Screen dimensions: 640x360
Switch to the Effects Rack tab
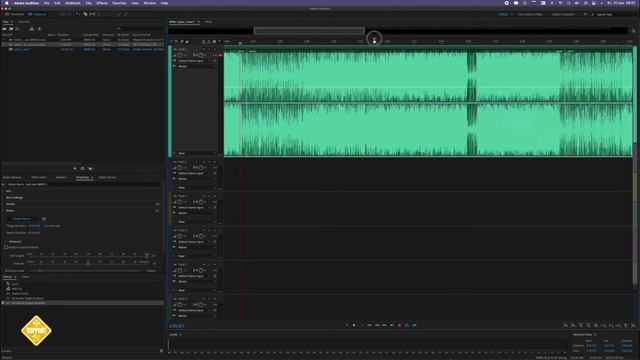(x=39, y=178)
